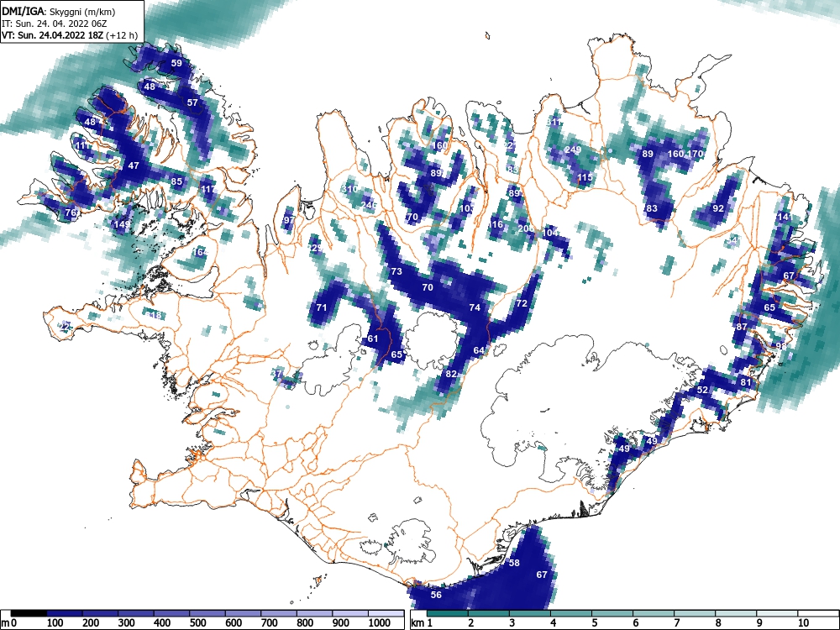Click the visibility value '74' on the map

point(475,307)
